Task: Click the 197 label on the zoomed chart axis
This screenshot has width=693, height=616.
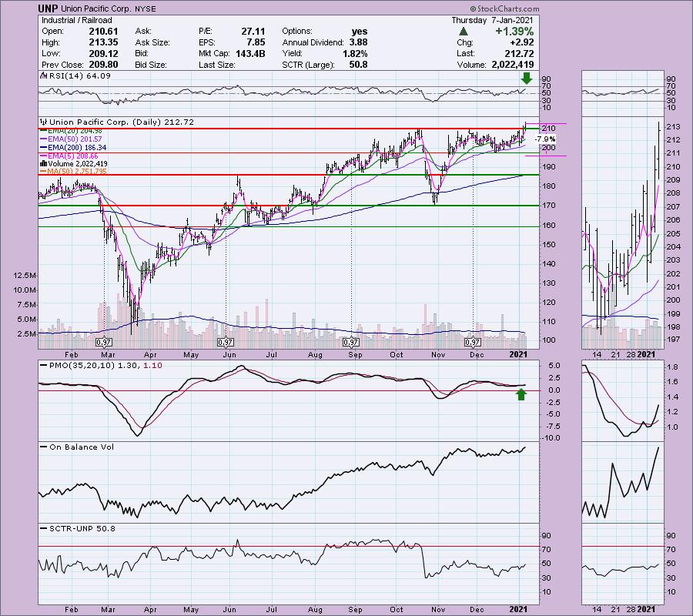Action: (x=673, y=340)
